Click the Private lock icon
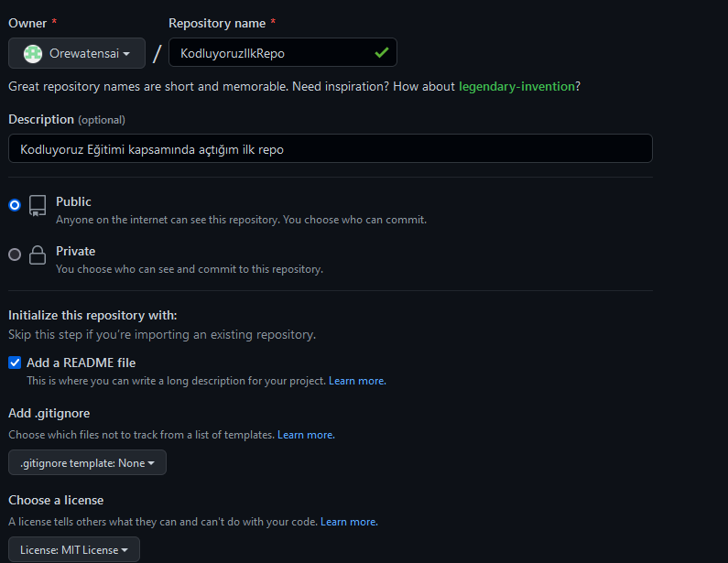 pos(38,254)
